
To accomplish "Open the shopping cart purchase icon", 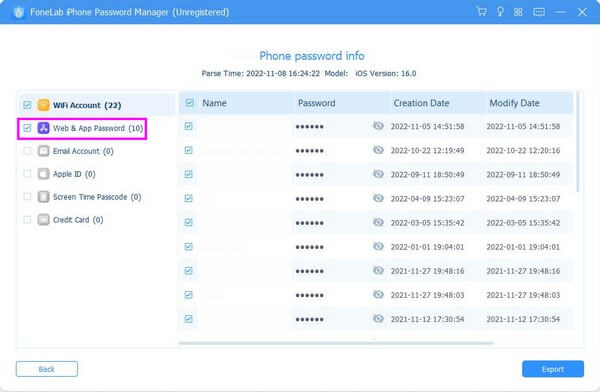I will [481, 11].
